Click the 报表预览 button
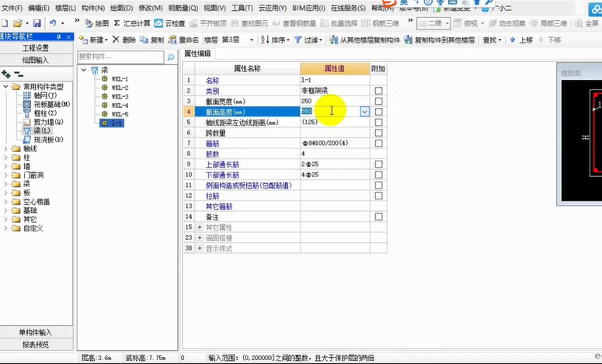The width and height of the screenshot is (602, 364). pos(36,345)
